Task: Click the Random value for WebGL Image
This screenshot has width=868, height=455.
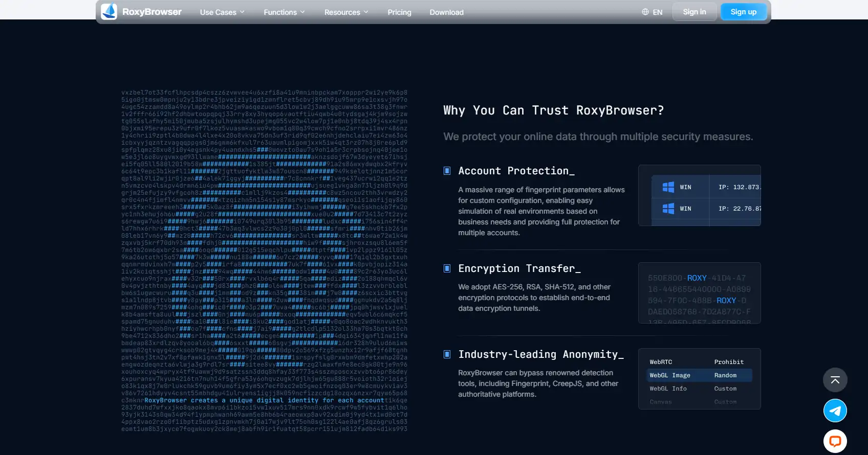Action: click(x=725, y=375)
